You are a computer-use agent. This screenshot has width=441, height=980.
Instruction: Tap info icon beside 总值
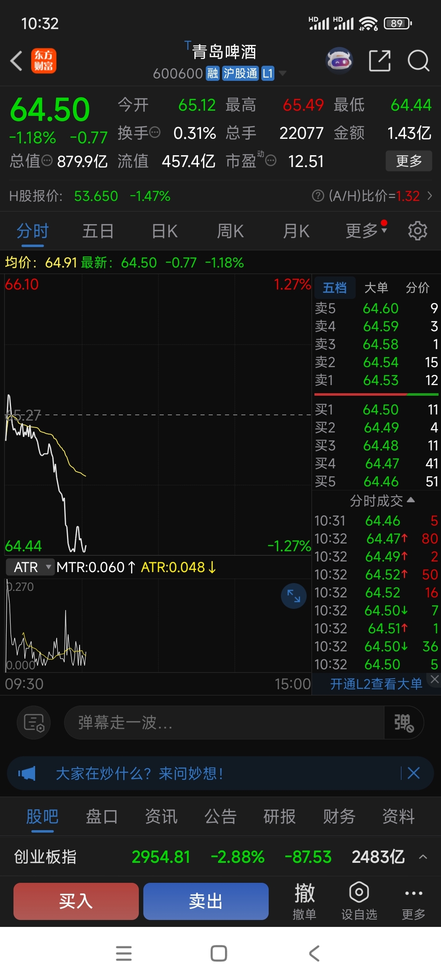pos(47,160)
